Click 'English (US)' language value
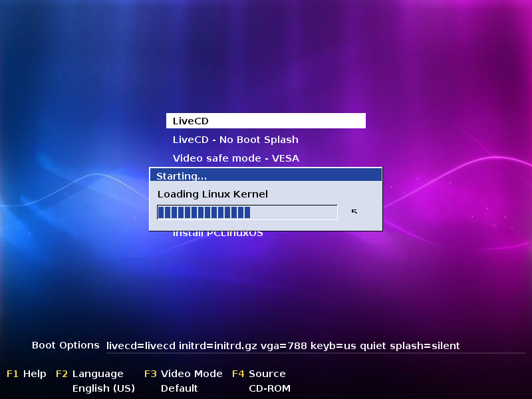The width and height of the screenshot is (532, 399). tap(104, 388)
